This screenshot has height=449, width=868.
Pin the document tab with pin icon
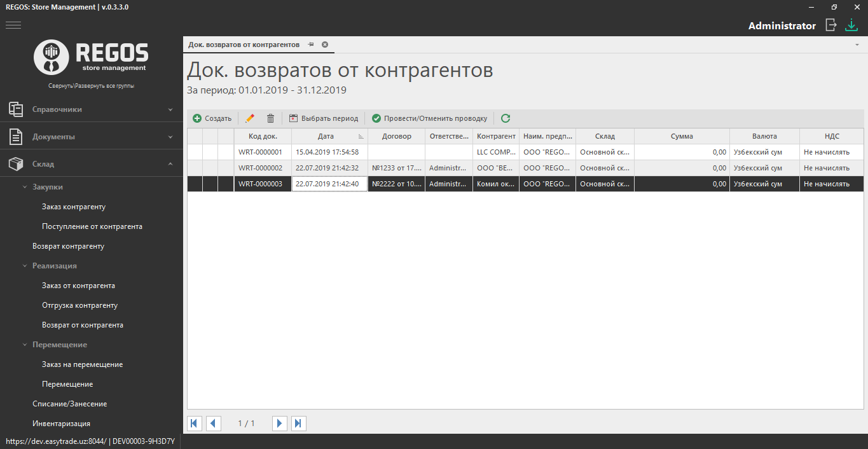(311, 45)
